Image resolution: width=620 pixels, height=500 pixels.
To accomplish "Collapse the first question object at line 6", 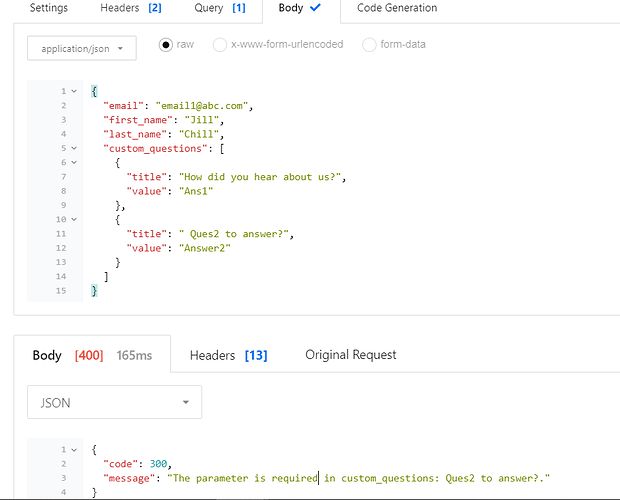I will point(74,162).
